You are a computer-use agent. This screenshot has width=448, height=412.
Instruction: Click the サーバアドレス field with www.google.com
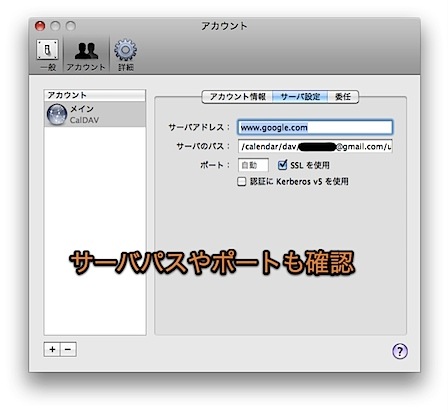tap(315, 127)
